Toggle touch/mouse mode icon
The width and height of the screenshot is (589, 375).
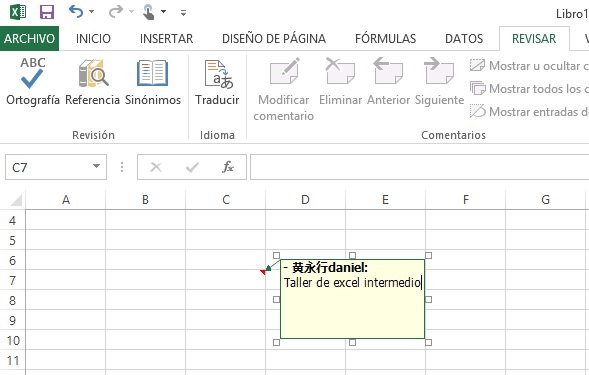pyautogui.click(x=149, y=12)
